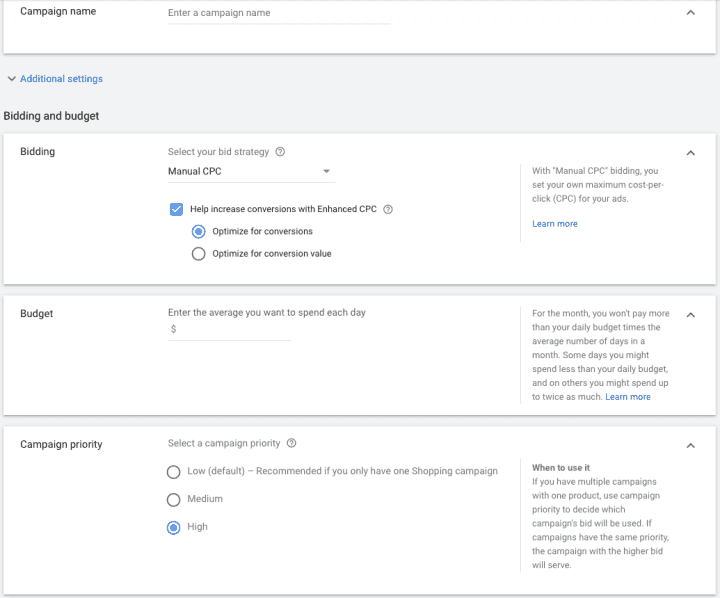
Task: Select Optimize for conversion value option
Action: point(198,254)
